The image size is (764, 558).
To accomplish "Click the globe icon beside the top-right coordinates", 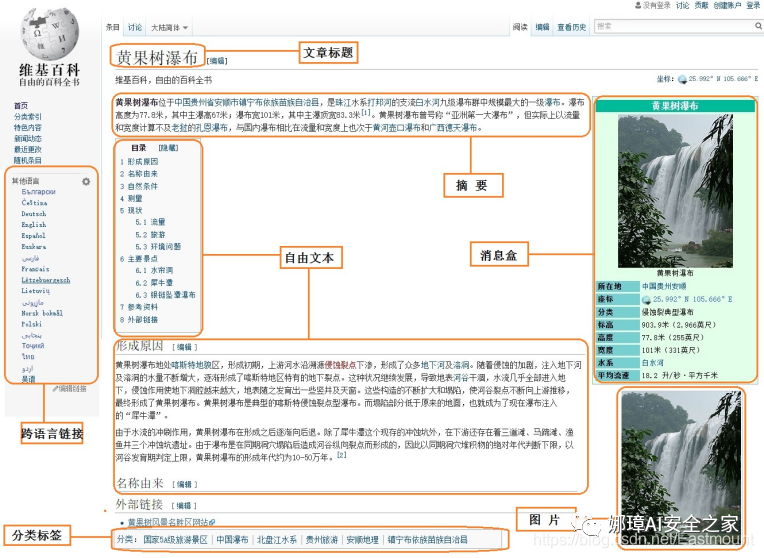I will click(682, 79).
